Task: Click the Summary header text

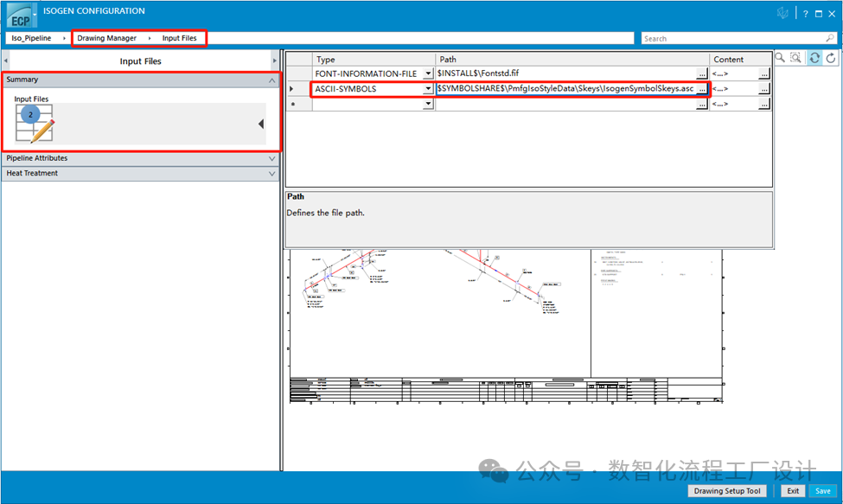Action: (22, 80)
